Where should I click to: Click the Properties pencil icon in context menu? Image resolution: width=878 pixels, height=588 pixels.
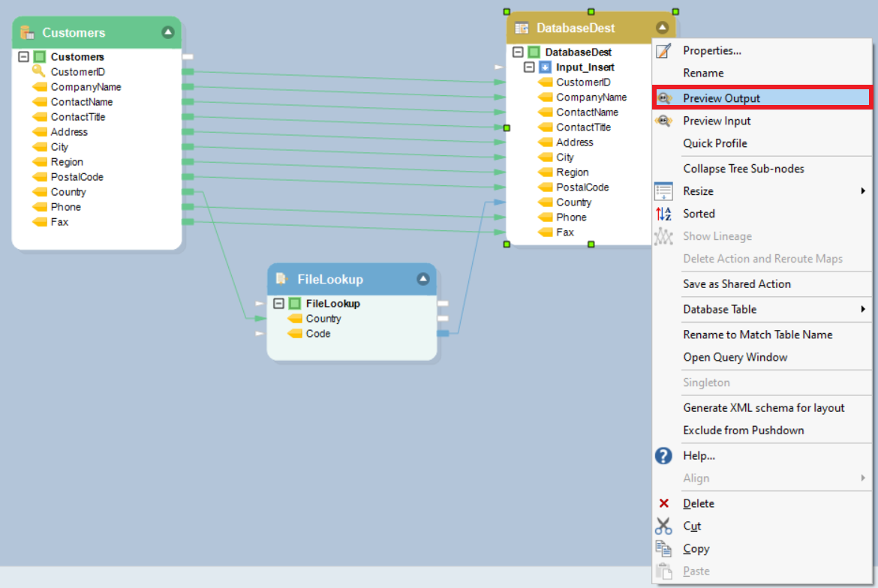pyautogui.click(x=663, y=51)
